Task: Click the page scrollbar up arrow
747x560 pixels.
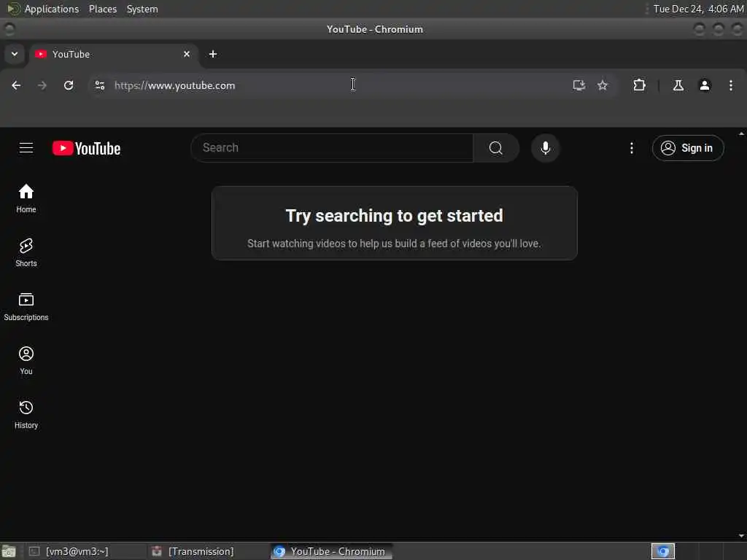Action: click(741, 134)
